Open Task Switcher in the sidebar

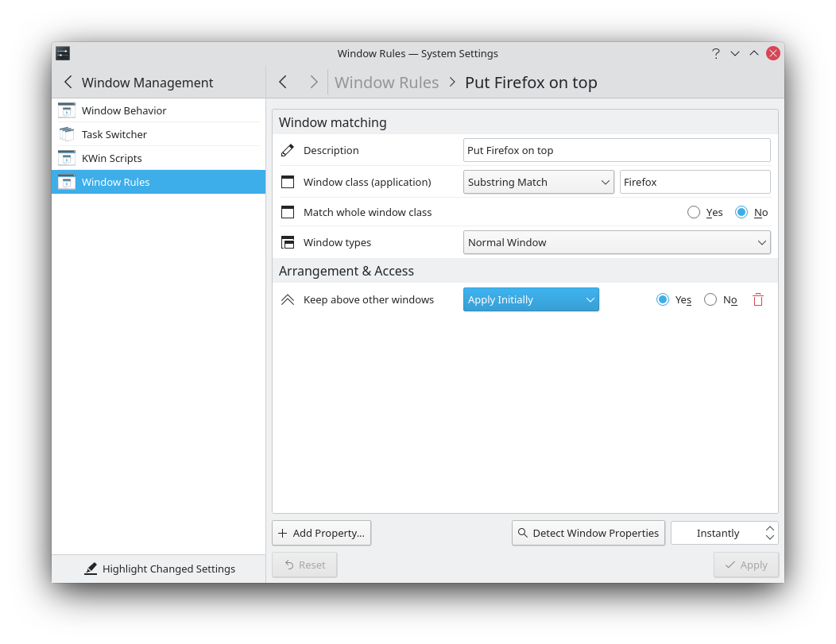(158, 134)
